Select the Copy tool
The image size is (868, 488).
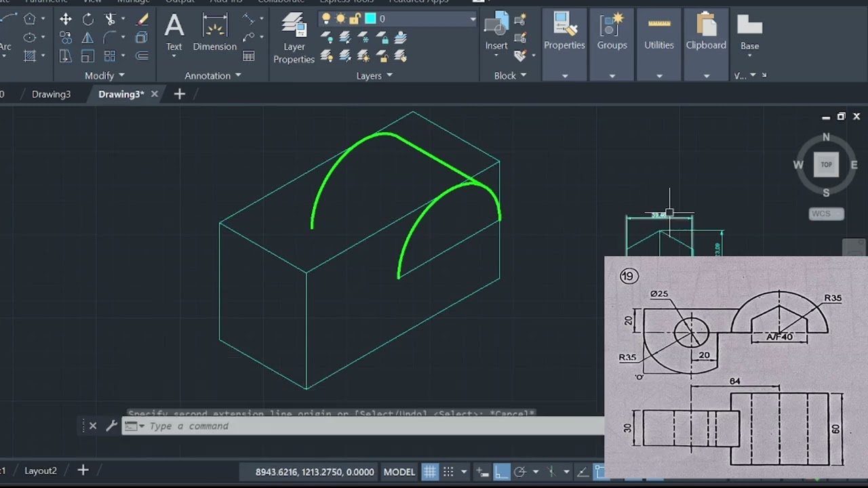(x=65, y=37)
